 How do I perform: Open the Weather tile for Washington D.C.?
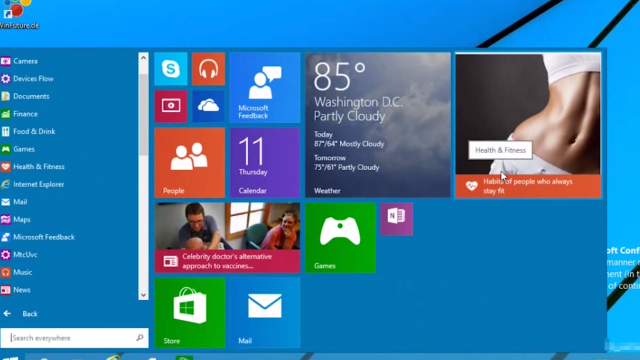click(x=378, y=125)
